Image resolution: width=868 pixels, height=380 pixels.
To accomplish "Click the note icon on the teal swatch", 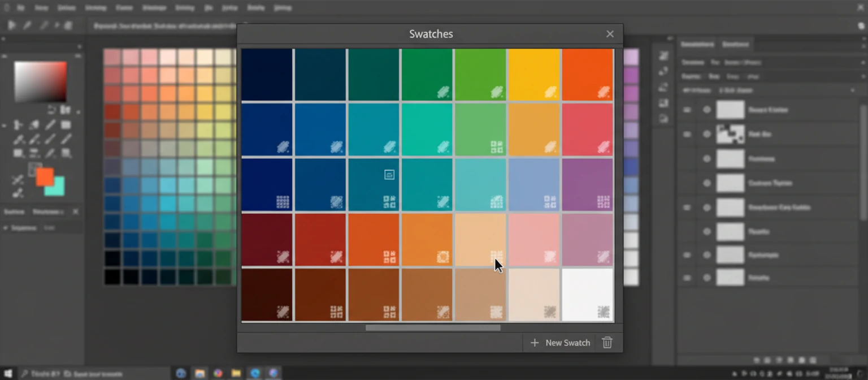I will (x=389, y=175).
